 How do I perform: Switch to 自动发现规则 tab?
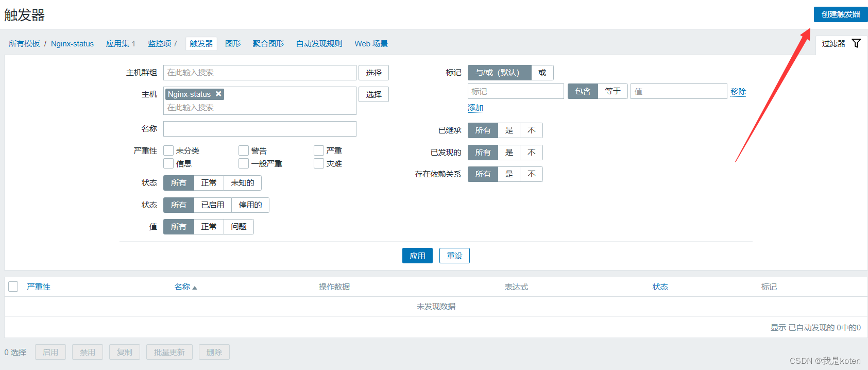319,44
